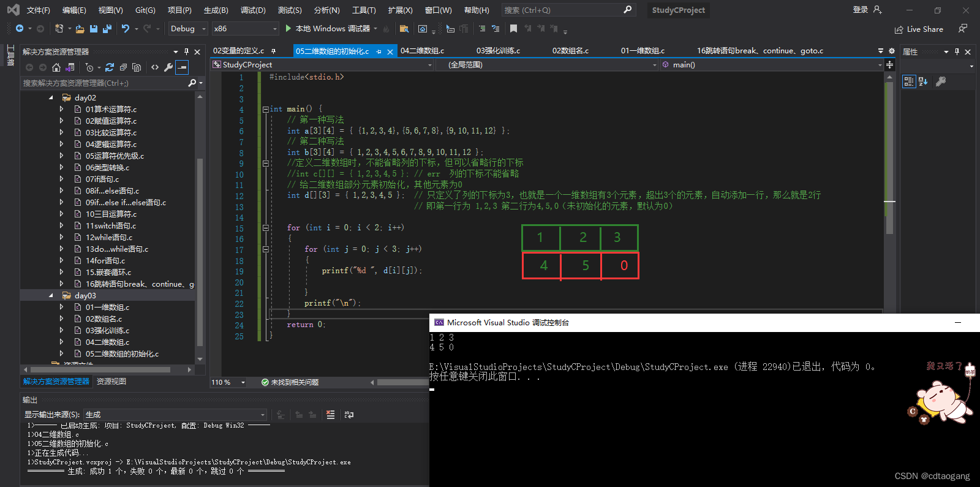Click the Undo arrow icon

click(x=126, y=29)
